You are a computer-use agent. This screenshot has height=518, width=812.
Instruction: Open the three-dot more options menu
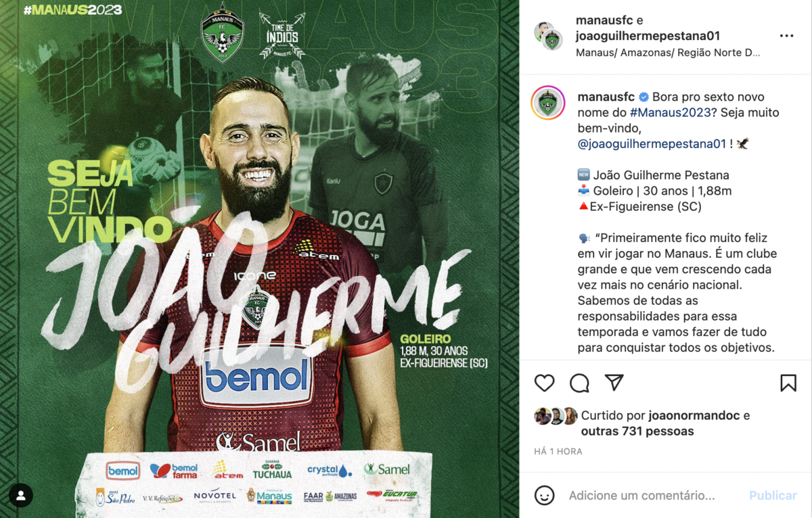(x=786, y=36)
